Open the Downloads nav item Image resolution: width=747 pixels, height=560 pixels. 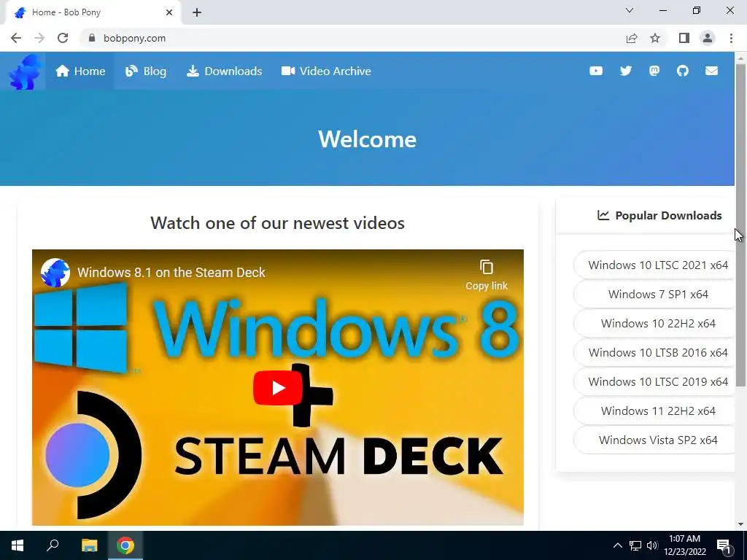tap(224, 71)
